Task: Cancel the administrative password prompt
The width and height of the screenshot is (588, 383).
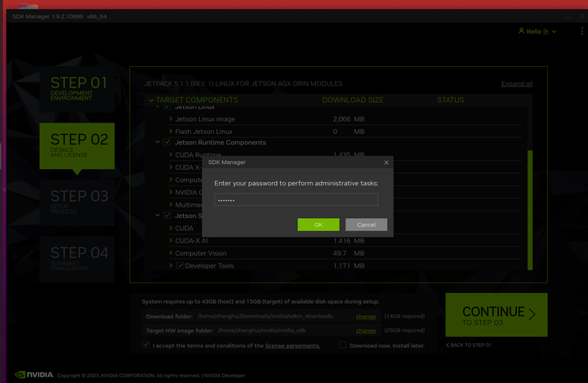Action: point(366,225)
